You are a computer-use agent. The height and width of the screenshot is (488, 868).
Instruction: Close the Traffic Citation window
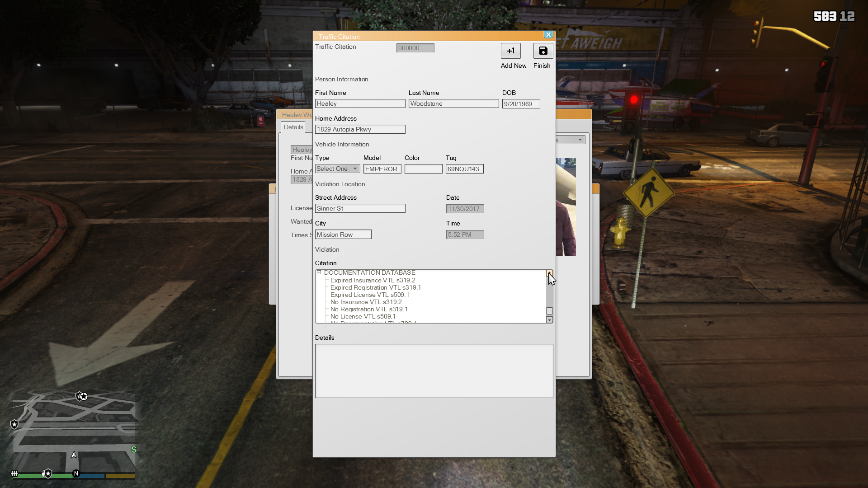[x=548, y=35]
